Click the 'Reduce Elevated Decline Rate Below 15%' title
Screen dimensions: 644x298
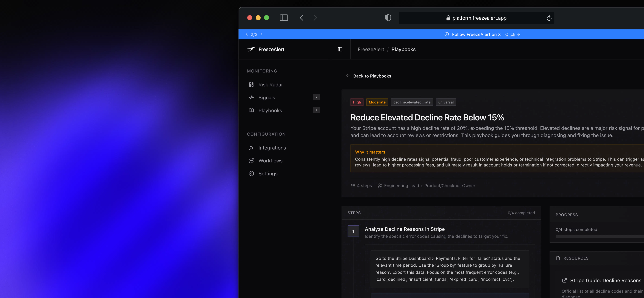point(427,118)
